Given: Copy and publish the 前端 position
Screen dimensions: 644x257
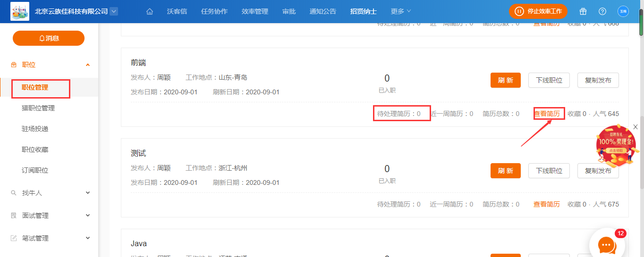Looking at the screenshot, I should coord(598,80).
